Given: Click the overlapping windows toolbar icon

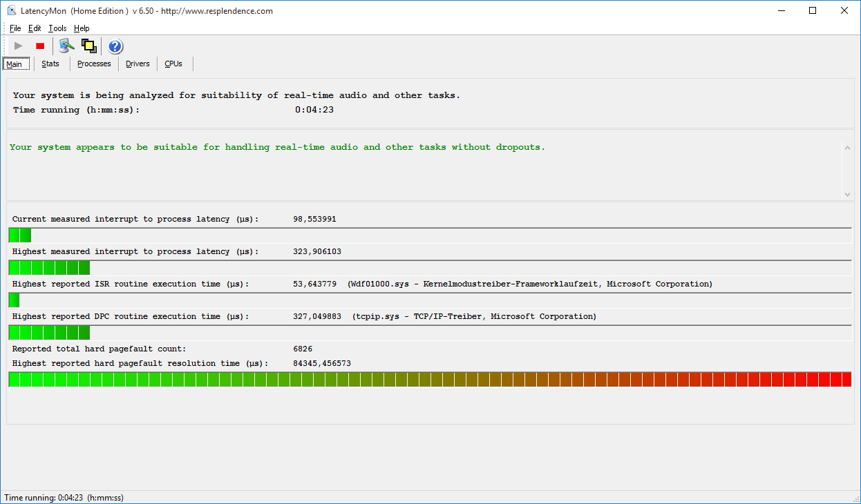Looking at the screenshot, I should pyautogui.click(x=89, y=46).
